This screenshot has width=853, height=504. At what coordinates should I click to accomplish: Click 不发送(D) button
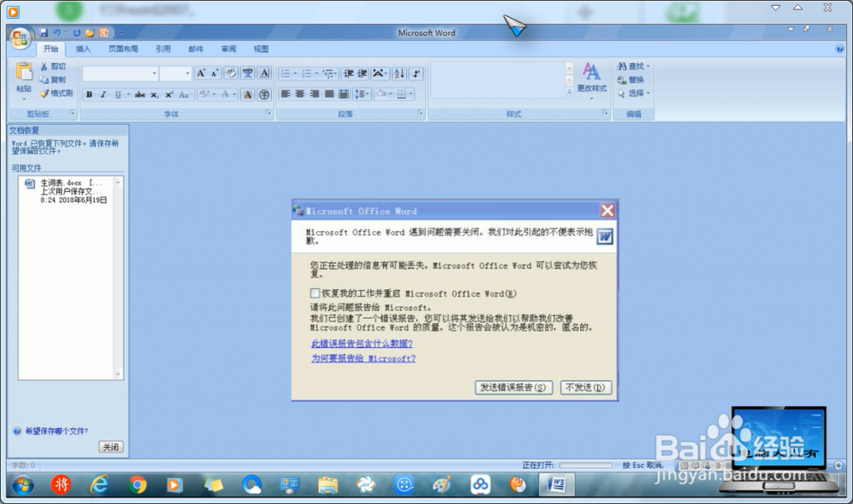pos(585,388)
